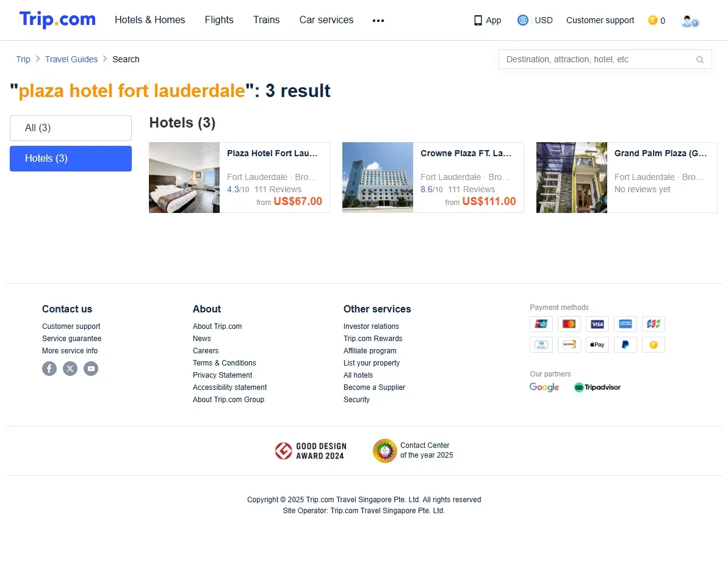Click the Plaza Hotel bedroom thumbnail
Viewport: 728px width, 562px height.
(184, 178)
